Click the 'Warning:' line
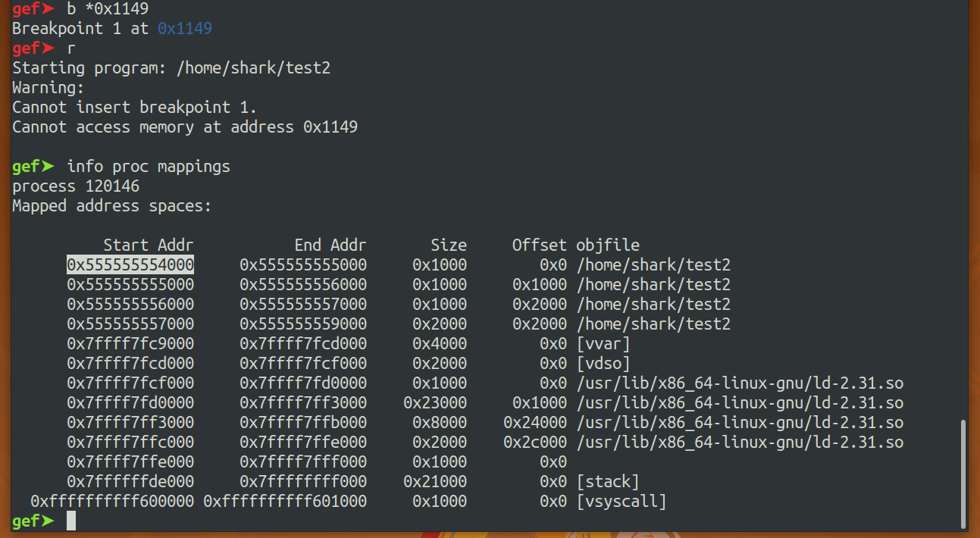Image resolution: width=980 pixels, height=538 pixels. tap(49, 88)
